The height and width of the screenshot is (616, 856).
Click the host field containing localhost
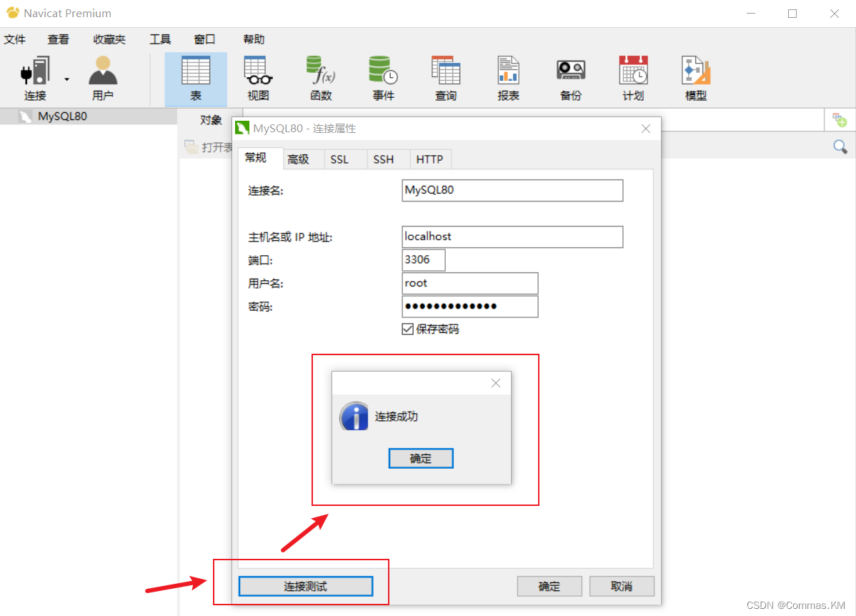[x=512, y=237]
